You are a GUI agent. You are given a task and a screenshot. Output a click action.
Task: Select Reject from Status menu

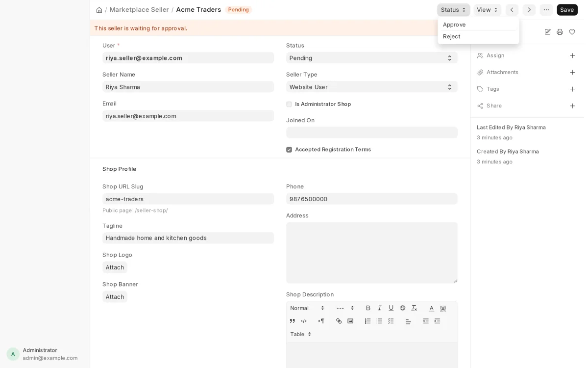coord(478,36)
